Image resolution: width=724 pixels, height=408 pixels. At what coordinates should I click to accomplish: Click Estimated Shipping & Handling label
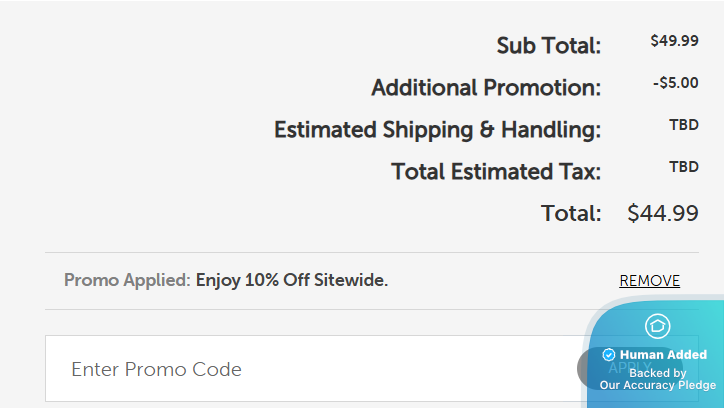click(437, 130)
